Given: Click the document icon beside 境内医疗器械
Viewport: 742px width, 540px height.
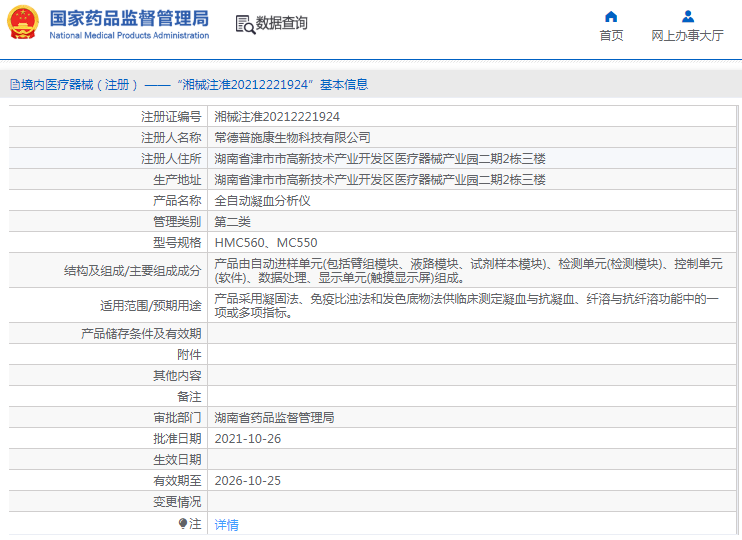Looking at the screenshot, I should click(x=14, y=85).
